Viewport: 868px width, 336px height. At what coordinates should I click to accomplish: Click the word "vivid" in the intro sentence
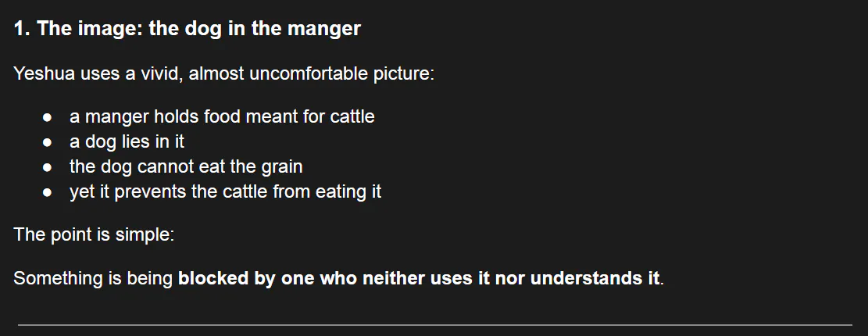coord(159,75)
